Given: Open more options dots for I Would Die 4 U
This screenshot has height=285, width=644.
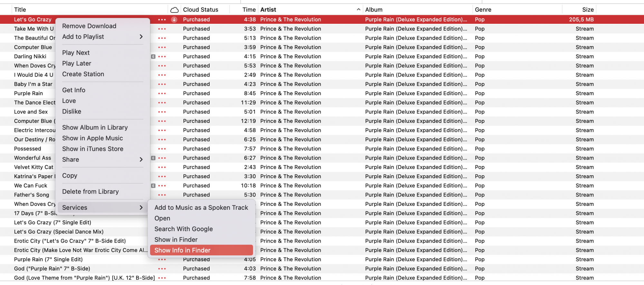Looking at the screenshot, I should click(x=162, y=75).
